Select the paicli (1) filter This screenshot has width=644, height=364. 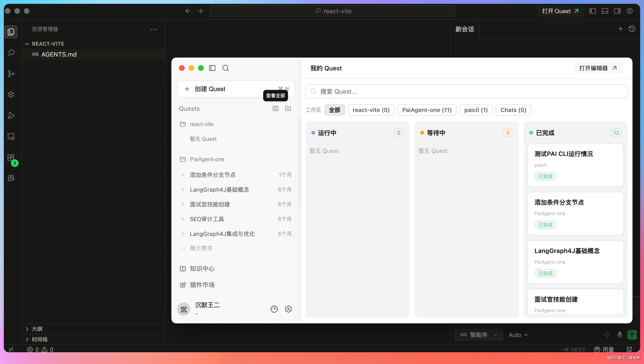click(x=476, y=110)
